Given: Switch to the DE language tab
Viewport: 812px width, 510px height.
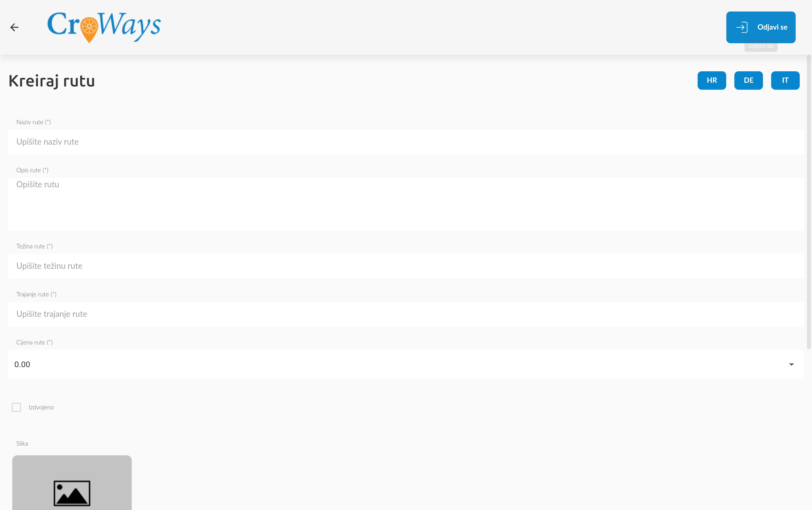Looking at the screenshot, I should pyautogui.click(x=748, y=80).
